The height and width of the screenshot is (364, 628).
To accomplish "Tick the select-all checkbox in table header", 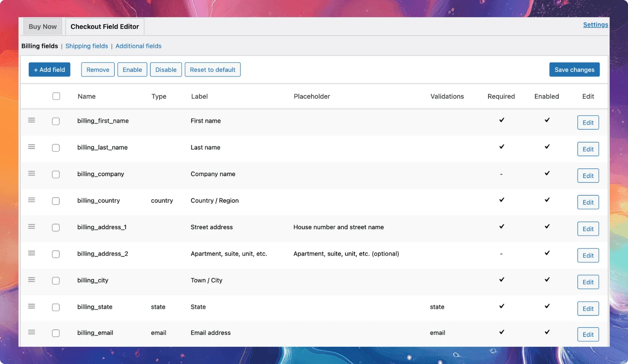I will pyautogui.click(x=56, y=96).
